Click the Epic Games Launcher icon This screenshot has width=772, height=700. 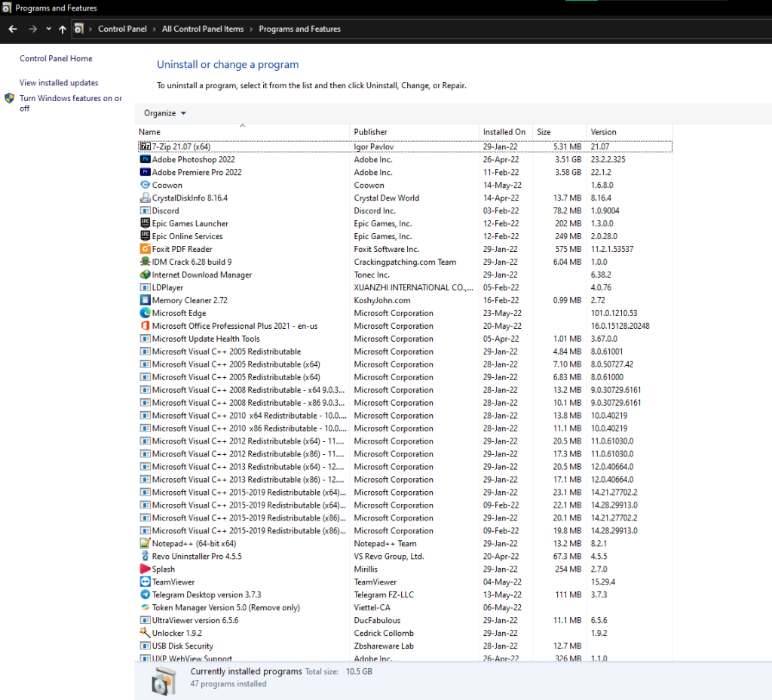[145, 223]
